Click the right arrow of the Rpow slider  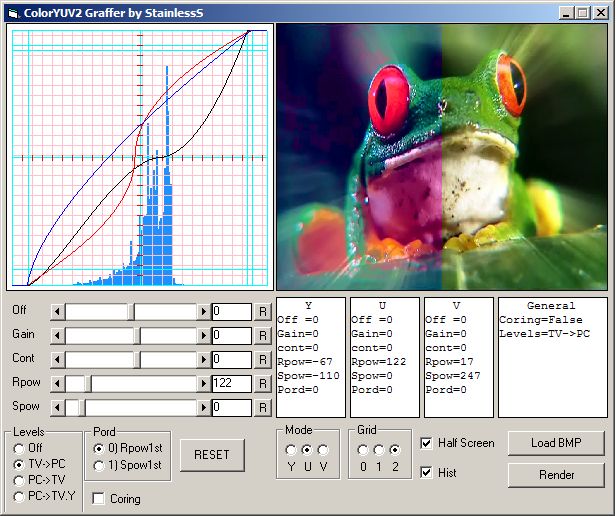(203, 384)
